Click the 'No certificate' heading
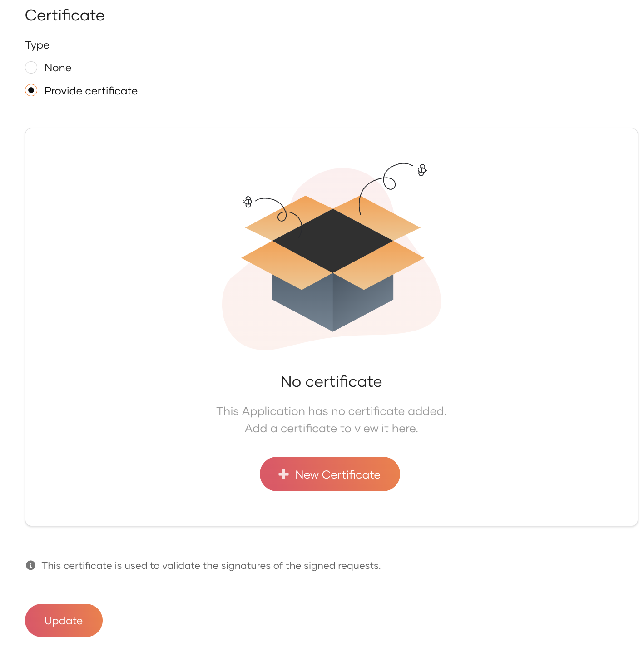Image resolution: width=644 pixels, height=652 pixels. pyautogui.click(x=331, y=381)
